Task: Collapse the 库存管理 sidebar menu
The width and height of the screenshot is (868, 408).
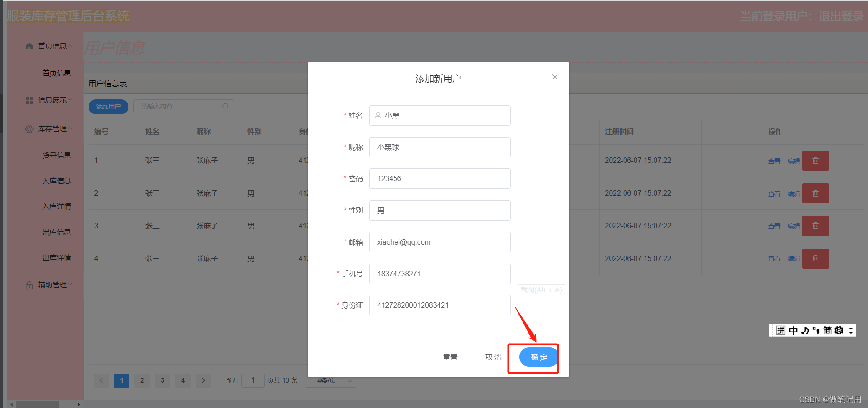Action: [70, 129]
